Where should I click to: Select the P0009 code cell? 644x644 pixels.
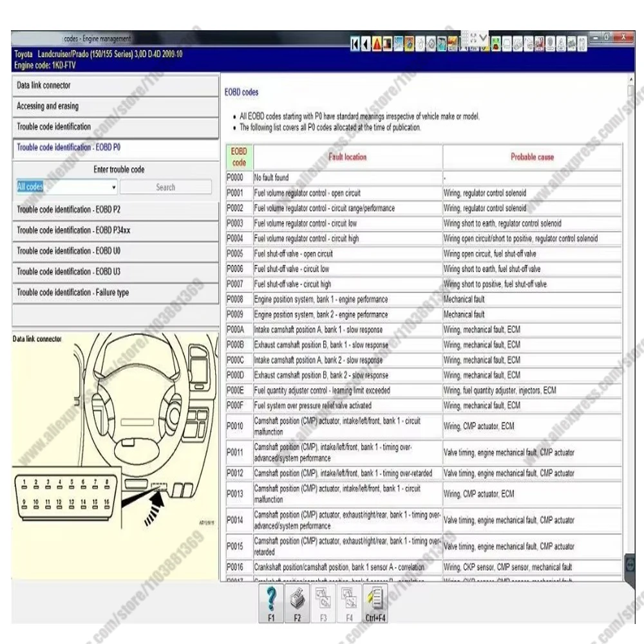click(239, 315)
